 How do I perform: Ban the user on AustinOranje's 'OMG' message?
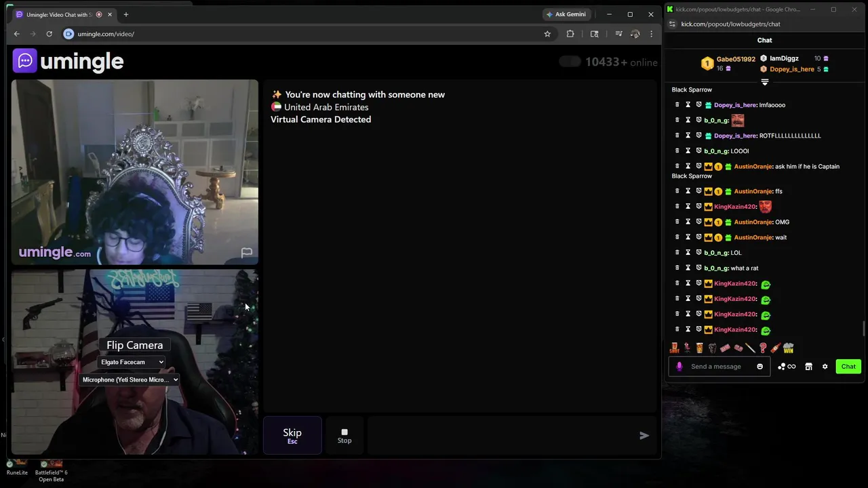tap(698, 222)
